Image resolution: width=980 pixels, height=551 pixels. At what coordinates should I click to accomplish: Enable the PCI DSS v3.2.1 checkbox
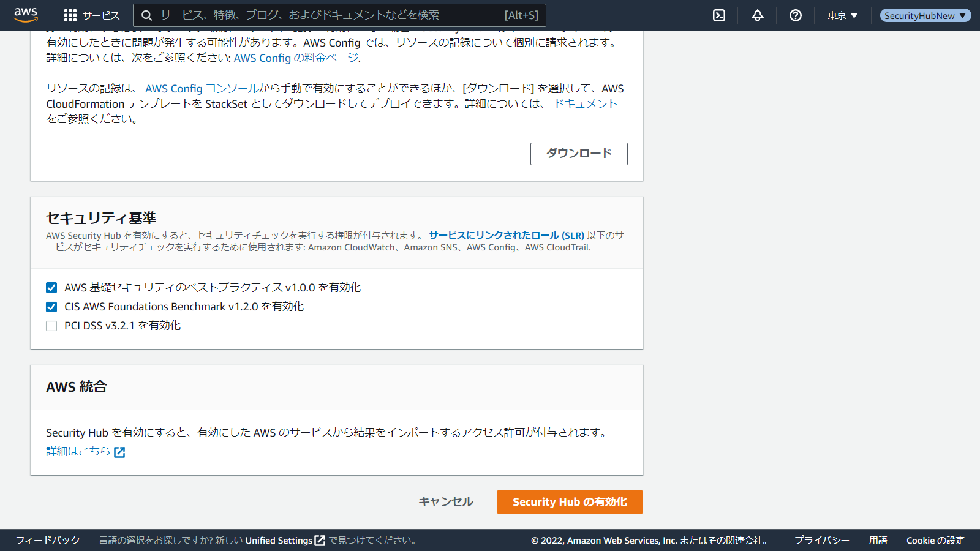tap(51, 326)
